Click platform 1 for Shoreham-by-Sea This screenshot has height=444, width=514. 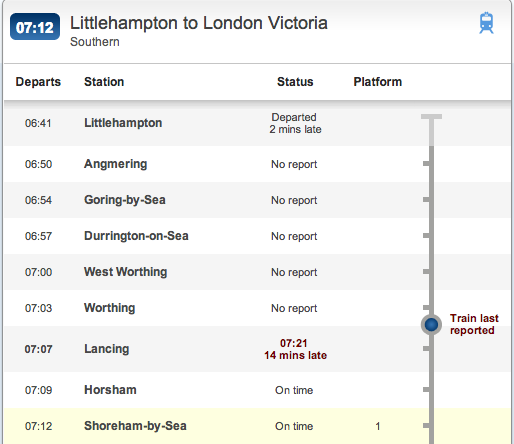tap(378, 426)
